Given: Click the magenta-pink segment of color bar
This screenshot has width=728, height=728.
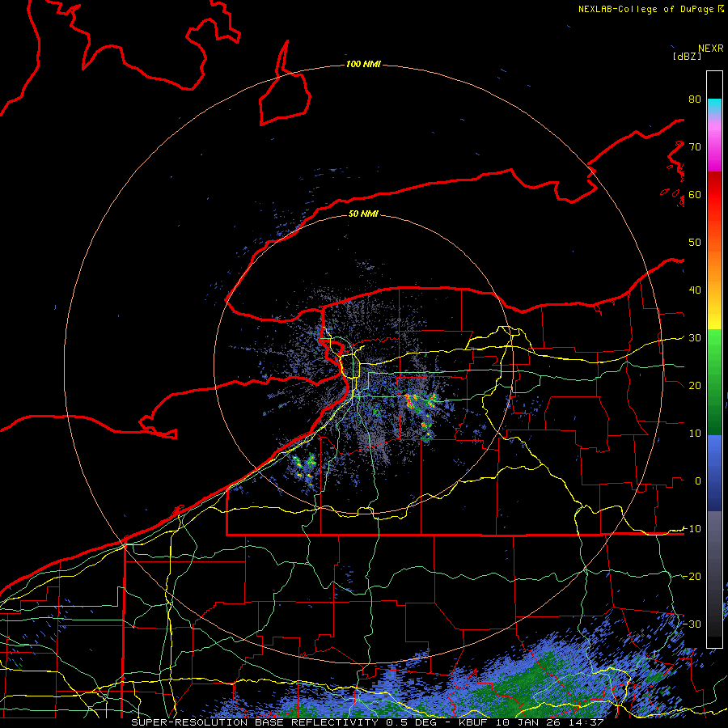Looking at the screenshot, I should click(714, 146).
